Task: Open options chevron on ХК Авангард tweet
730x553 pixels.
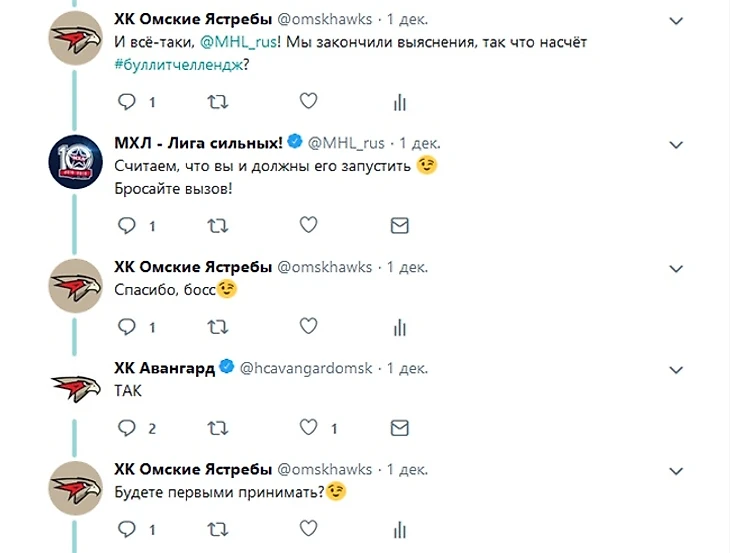Action: point(675,369)
